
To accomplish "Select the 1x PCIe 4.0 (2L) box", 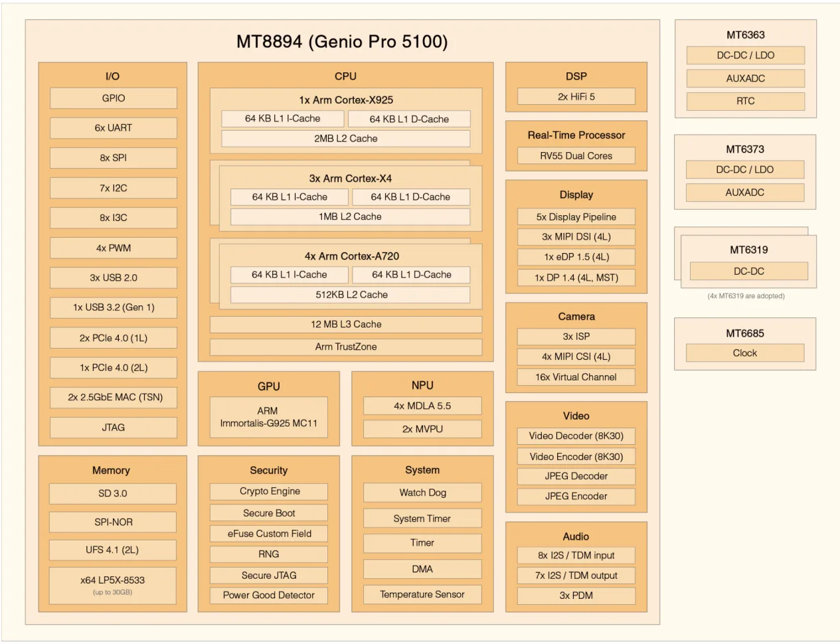I will [x=114, y=367].
